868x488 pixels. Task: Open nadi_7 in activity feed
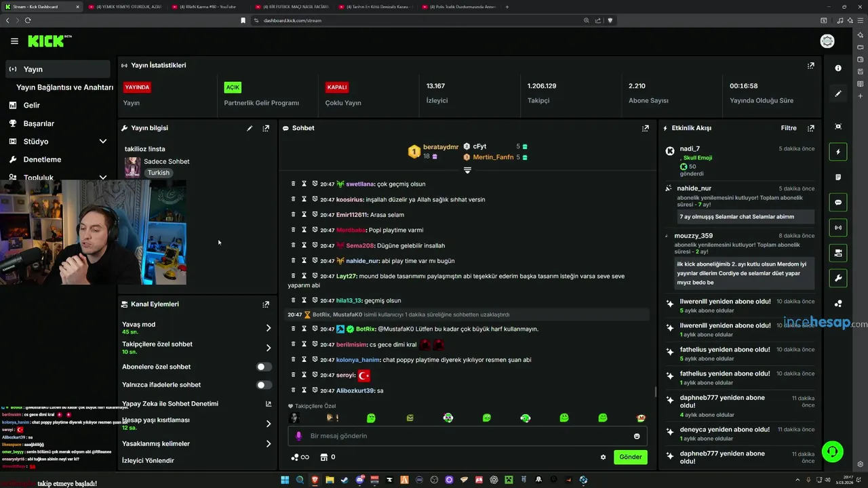(690, 148)
